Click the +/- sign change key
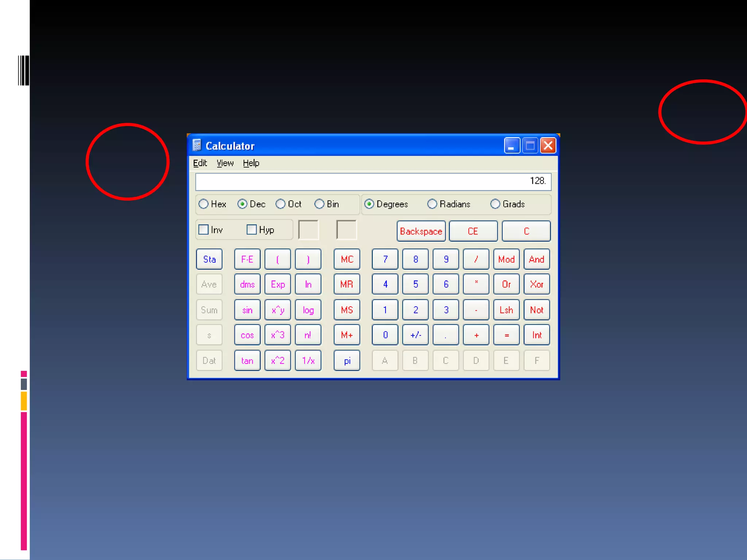The image size is (747, 560). 415,335
